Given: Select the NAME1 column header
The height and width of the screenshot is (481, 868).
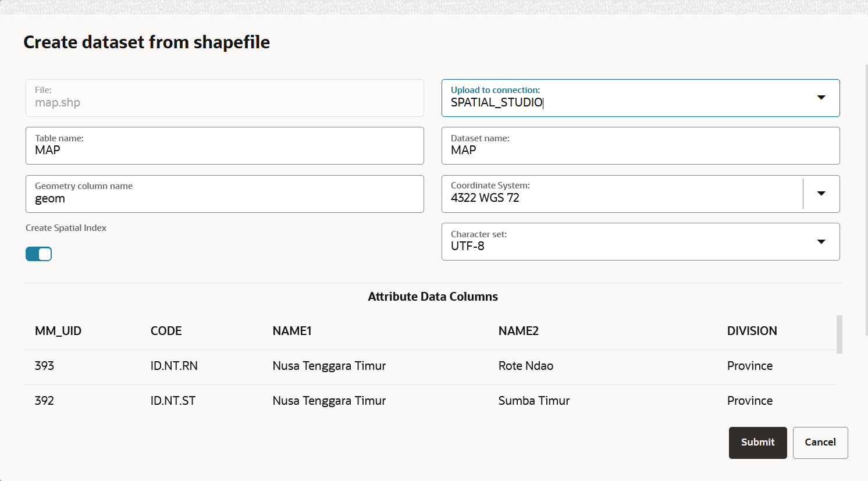Looking at the screenshot, I should [292, 331].
